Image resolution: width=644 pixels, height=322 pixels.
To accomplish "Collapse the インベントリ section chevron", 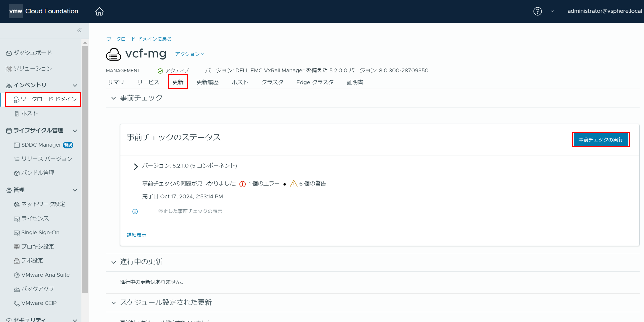I will [x=75, y=85].
